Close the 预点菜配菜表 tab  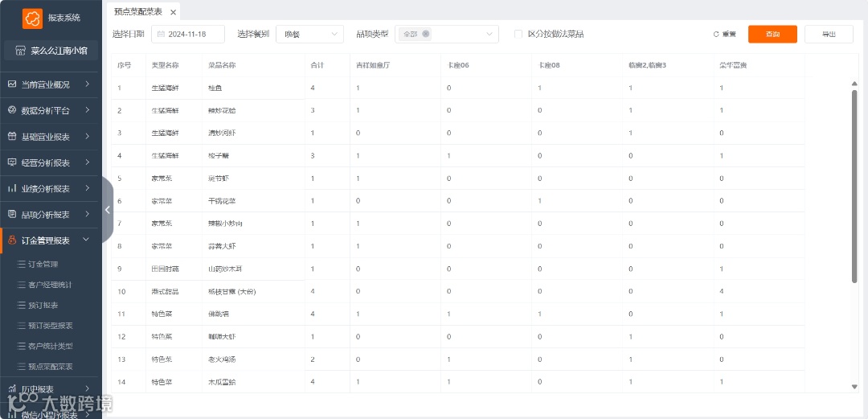point(174,11)
